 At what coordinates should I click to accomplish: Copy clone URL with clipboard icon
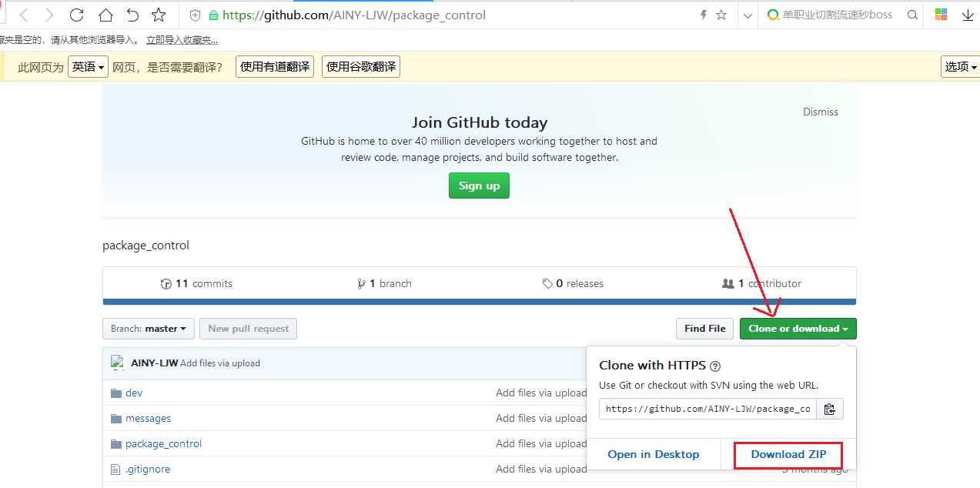click(x=829, y=409)
